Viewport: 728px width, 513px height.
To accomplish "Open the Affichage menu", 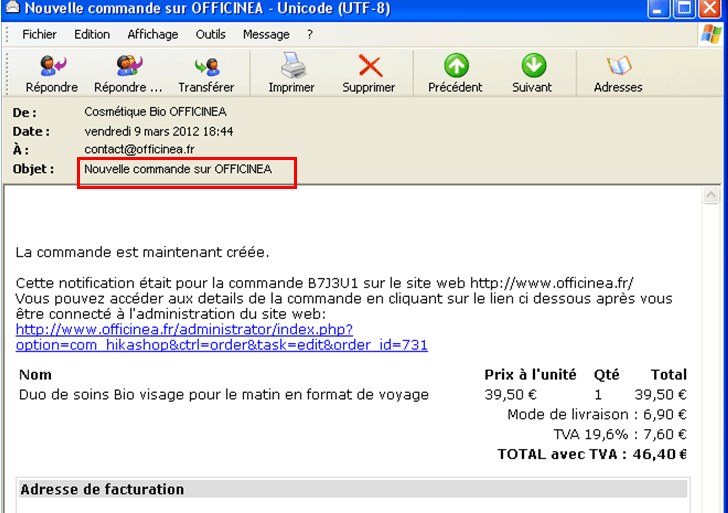I will [x=153, y=34].
